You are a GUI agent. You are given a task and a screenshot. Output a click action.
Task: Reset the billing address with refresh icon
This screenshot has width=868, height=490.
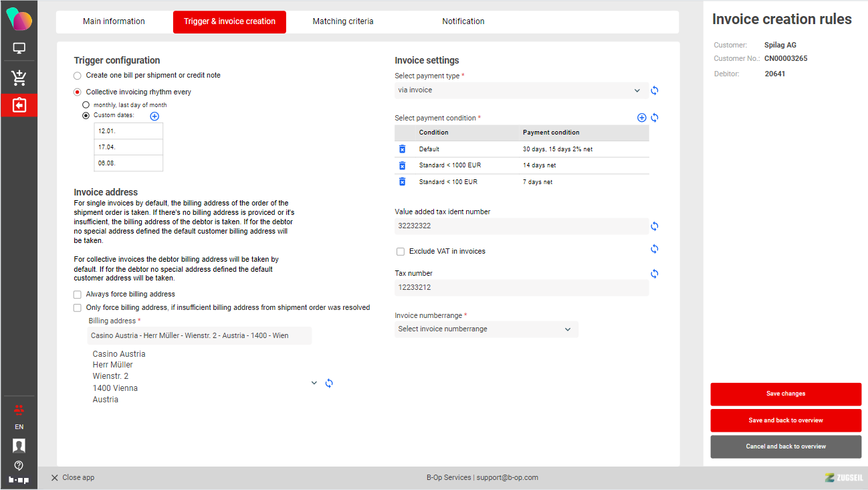[329, 384]
